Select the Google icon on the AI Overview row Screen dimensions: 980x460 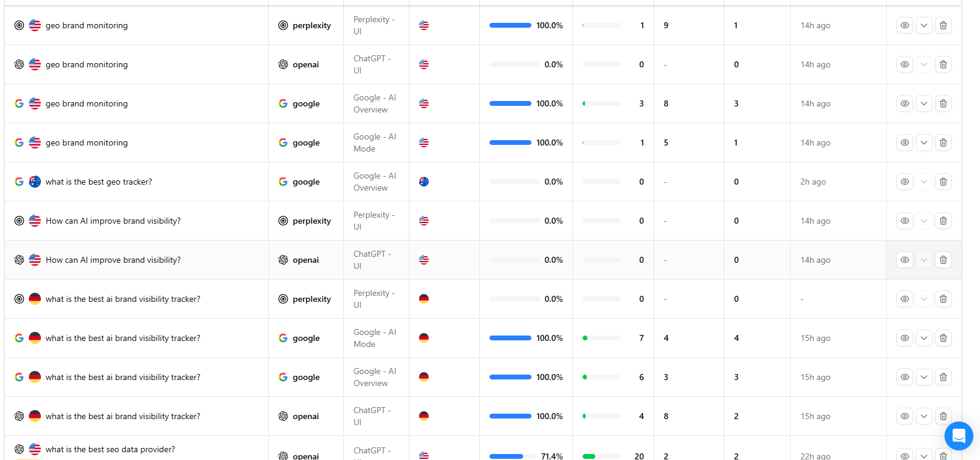point(282,103)
